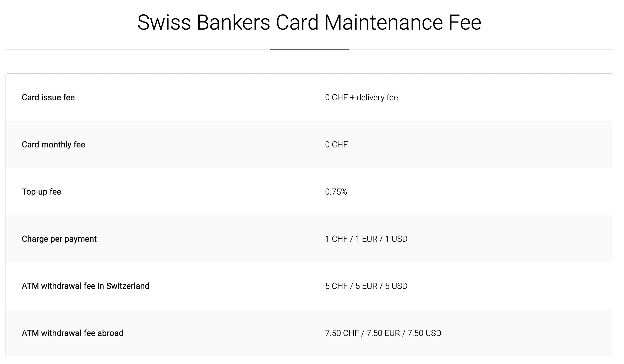The width and height of the screenshot is (624, 364).
Task: Click the 0.75% top-up value
Action: (x=336, y=192)
